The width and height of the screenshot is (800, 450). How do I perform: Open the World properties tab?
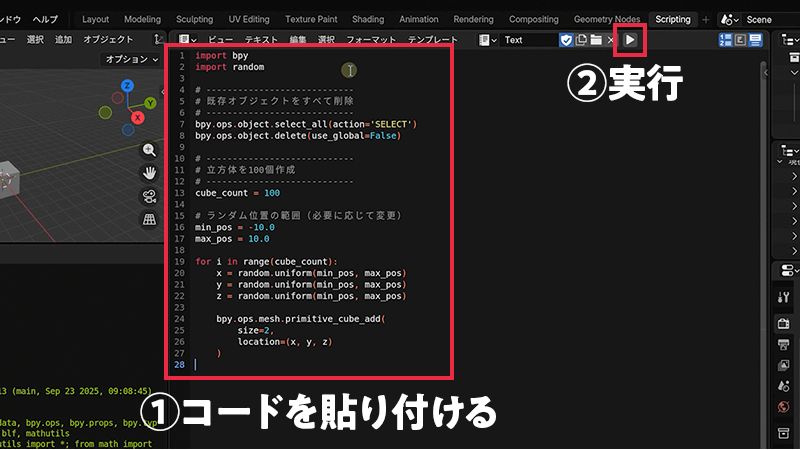coord(784,407)
